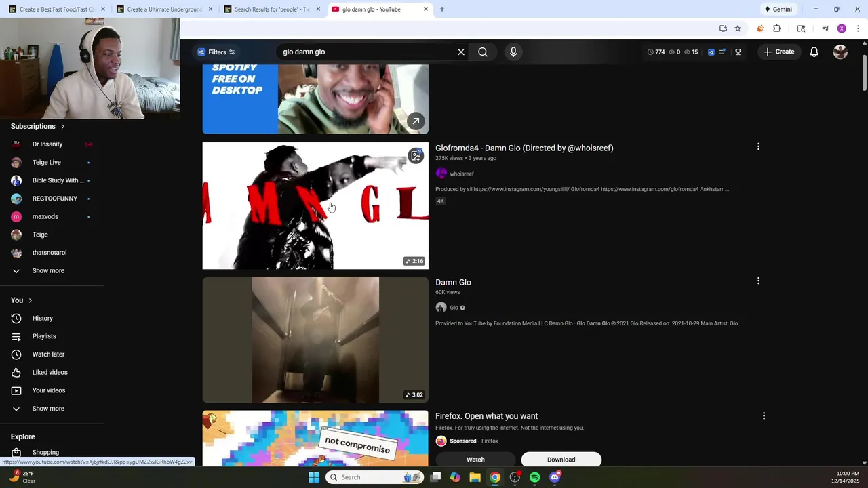Visit the Glo channel name
The image size is (868, 488).
click(454, 308)
